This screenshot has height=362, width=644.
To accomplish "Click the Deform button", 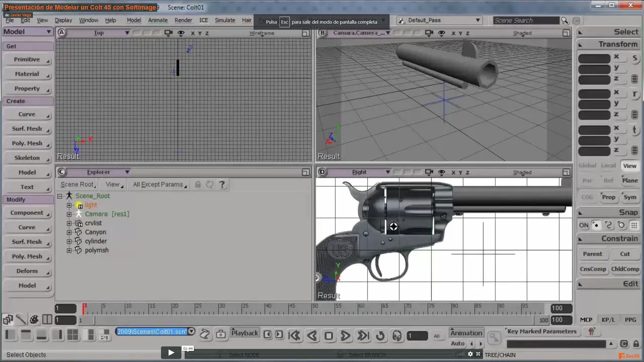I will [27, 271].
